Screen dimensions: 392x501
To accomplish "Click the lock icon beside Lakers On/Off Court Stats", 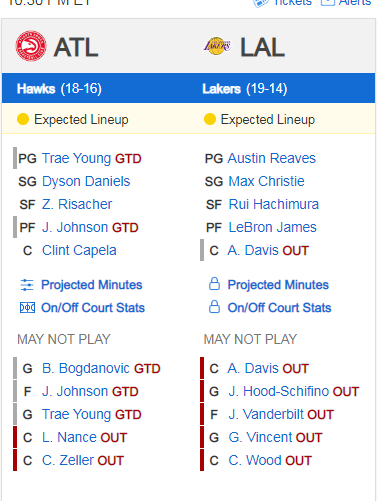I will point(214,307).
